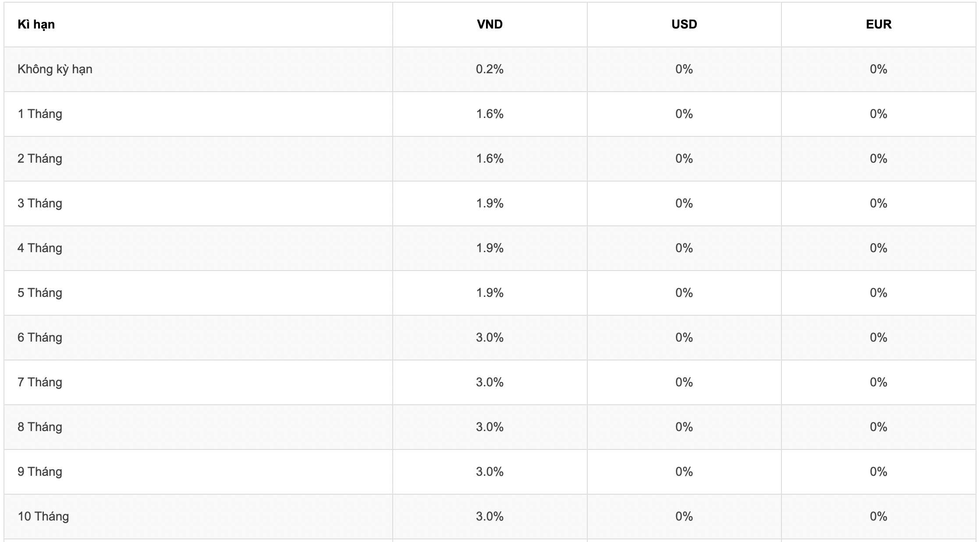
Task: Click EUR rate for 10 Tháng
Action: pyautogui.click(x=879, y=517)
